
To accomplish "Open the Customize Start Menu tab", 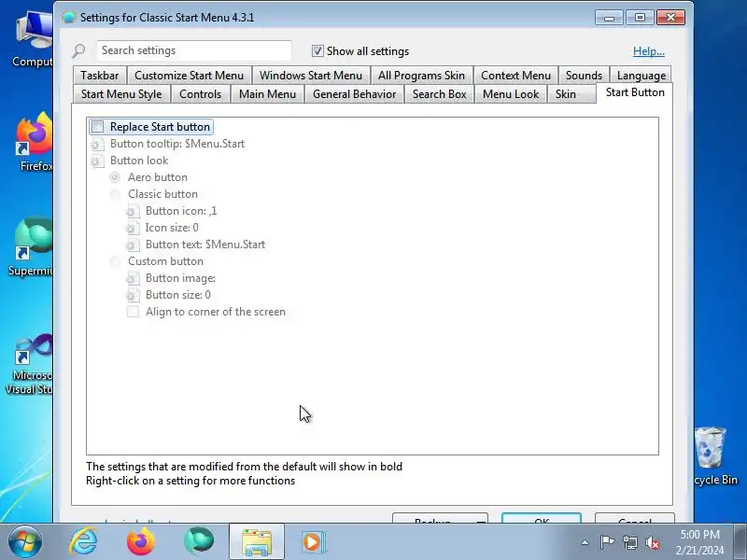I will (190, 76).
